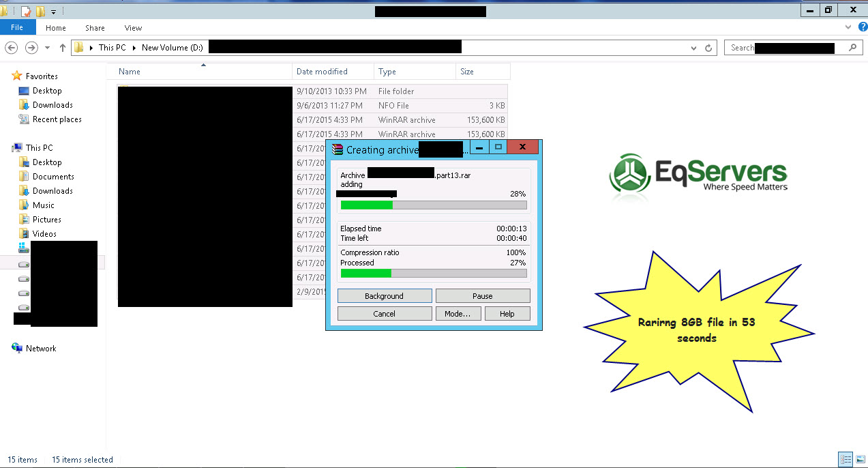Open Pictures folder from This PC
The image size is (868, 468).
[x=46, y=220]
